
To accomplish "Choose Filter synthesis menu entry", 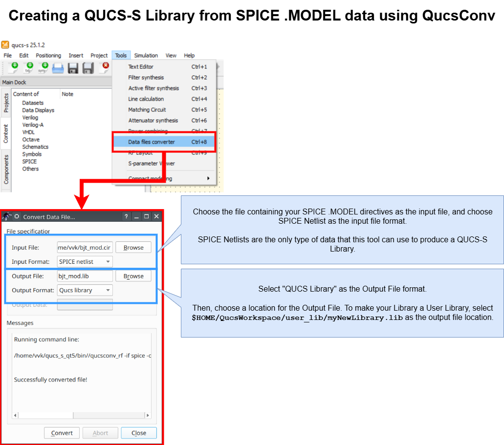I will (x=164, y=78).
